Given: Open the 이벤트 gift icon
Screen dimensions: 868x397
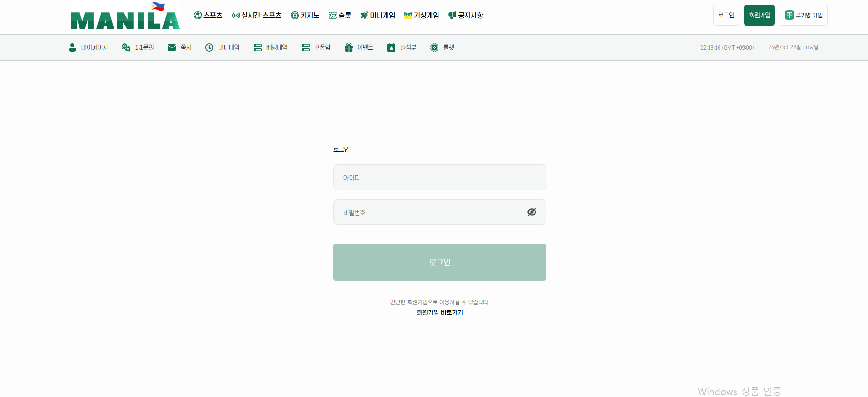Looking at the screenshot, I should coord(349,47).
